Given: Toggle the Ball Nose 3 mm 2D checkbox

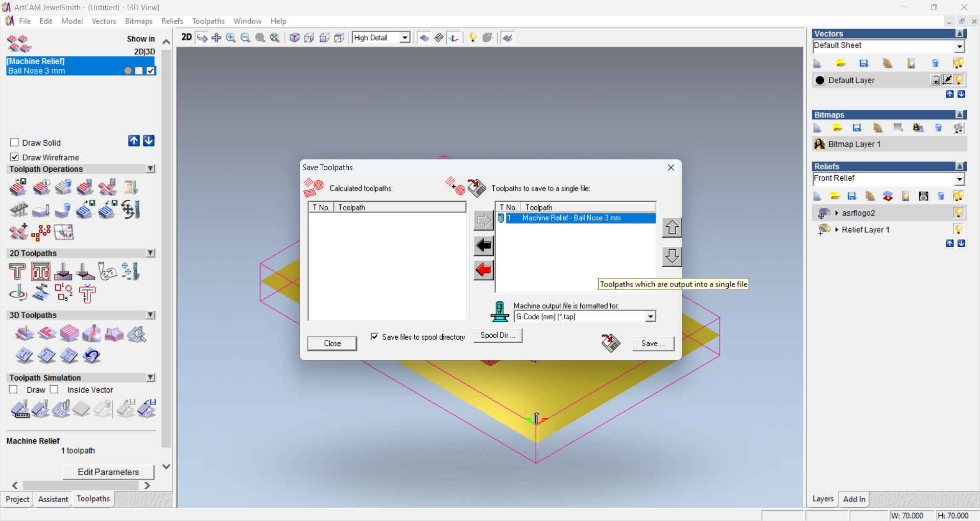Looking at the screenshot, I should click(139, 70).
